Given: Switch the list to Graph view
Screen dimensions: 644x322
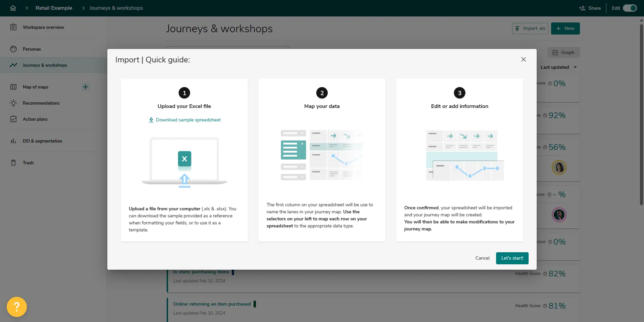Looking at the screenshot, I should (x=564, y=52).
